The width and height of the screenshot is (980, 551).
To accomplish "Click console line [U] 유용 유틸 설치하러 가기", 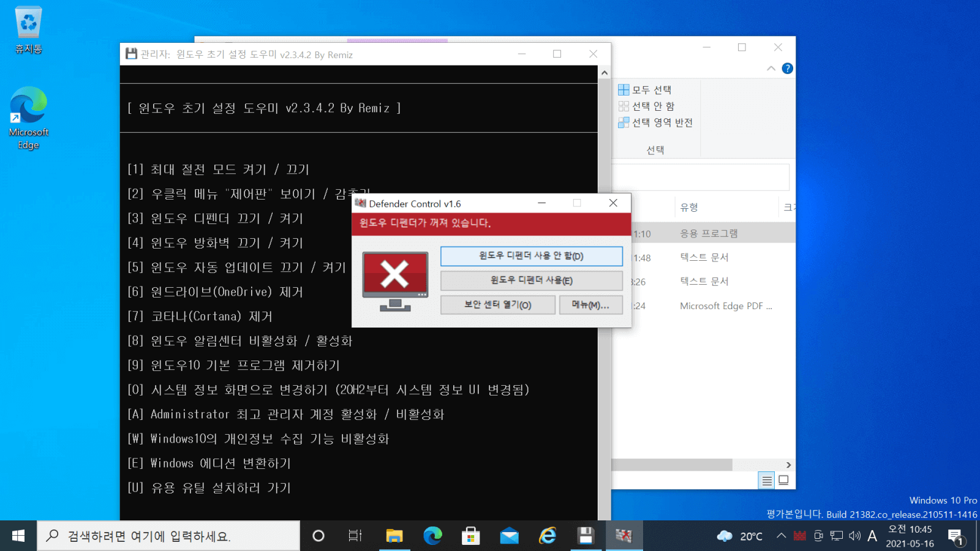I will point(209,487).
